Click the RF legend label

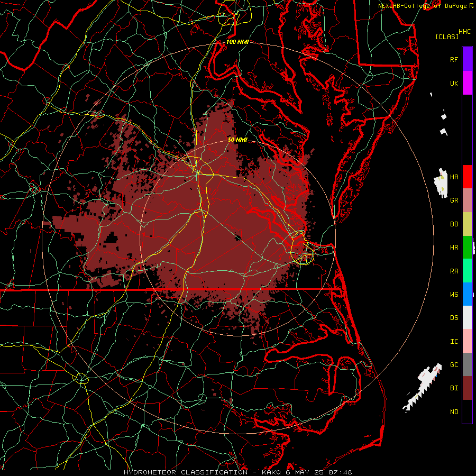pyautogui.click(x=454, y=59)
